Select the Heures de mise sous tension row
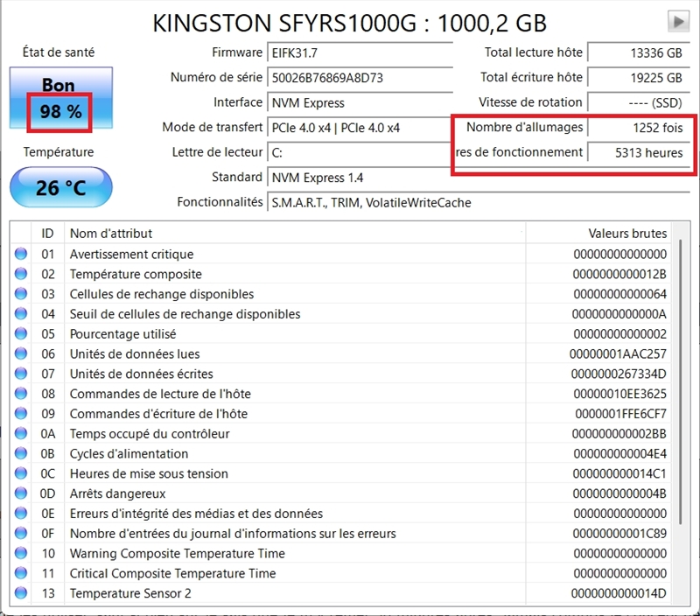Image resolution: width=700 pixels, height=616 pixels. point(350,473)
